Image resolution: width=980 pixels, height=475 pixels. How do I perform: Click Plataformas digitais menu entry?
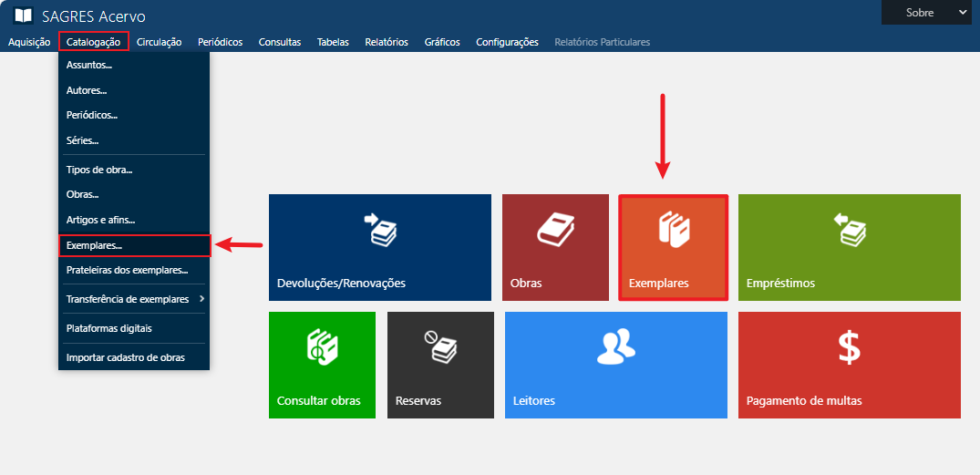tap(108, 328)
